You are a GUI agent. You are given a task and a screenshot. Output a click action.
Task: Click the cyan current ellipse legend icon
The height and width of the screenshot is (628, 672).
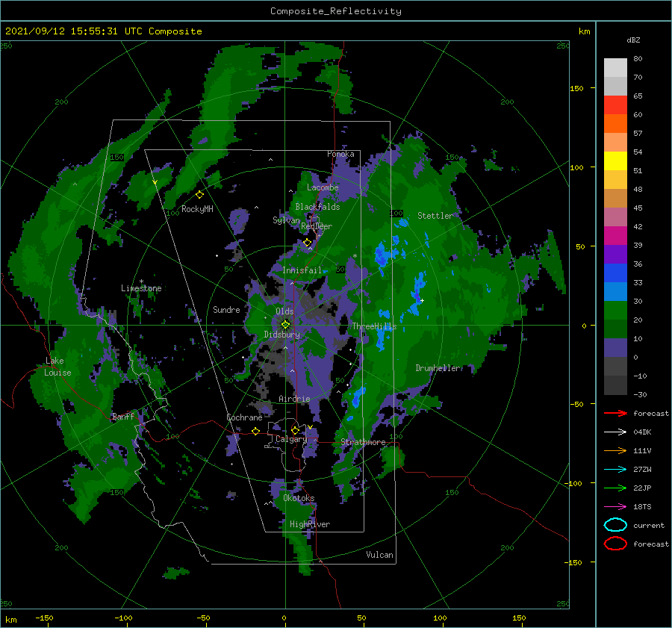pyautogui.click(x=615, y=525)
